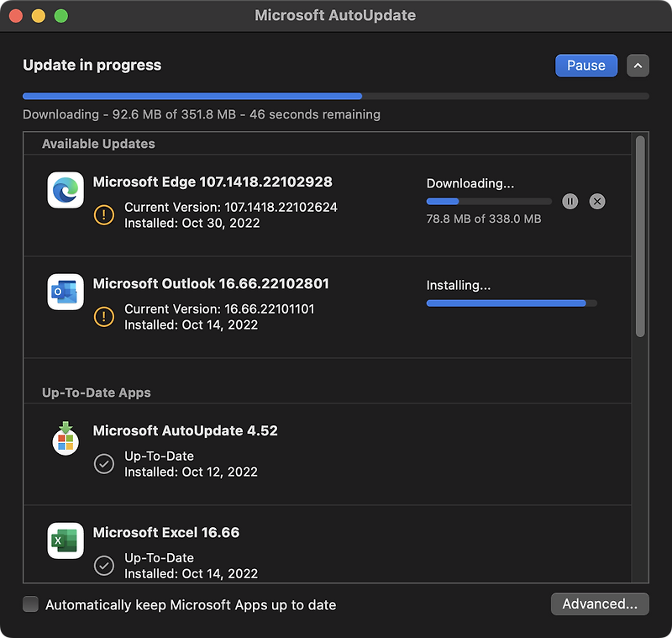The image size is (672, 638).
Task: Click the Edge download progress bar
Action: click(487, 201)
